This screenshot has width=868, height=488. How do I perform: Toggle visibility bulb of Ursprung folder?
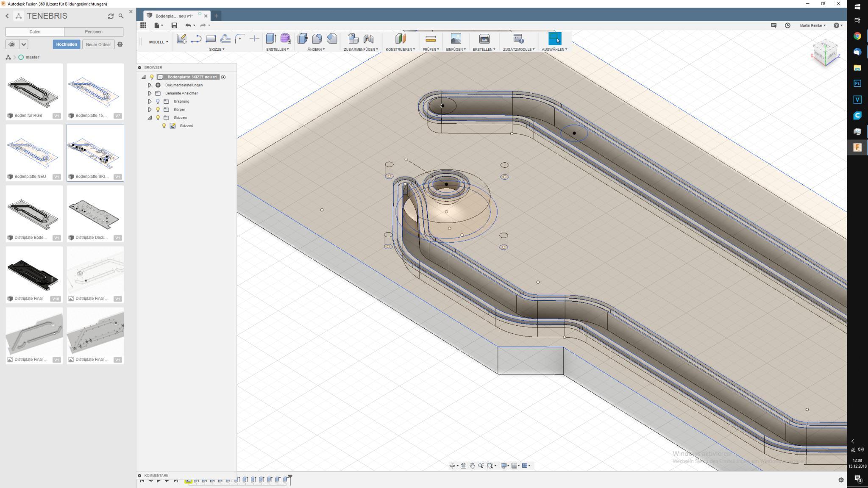pyautogui.click(x=158, y=102)
